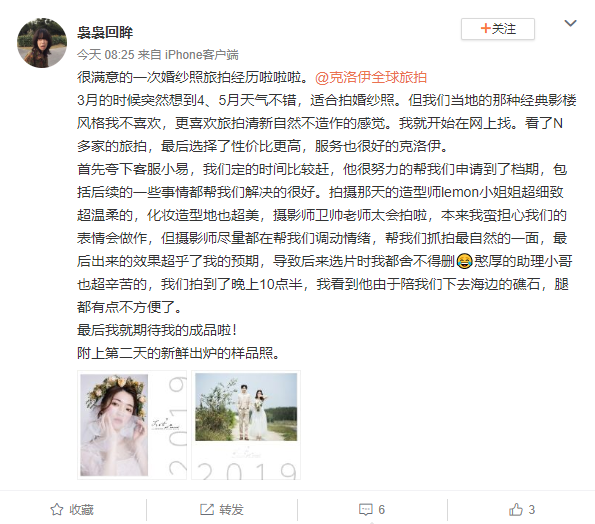Open the @克洛伊全球旅拍 mention link
This screenshot has height=524, width=595.
point(371,77)
